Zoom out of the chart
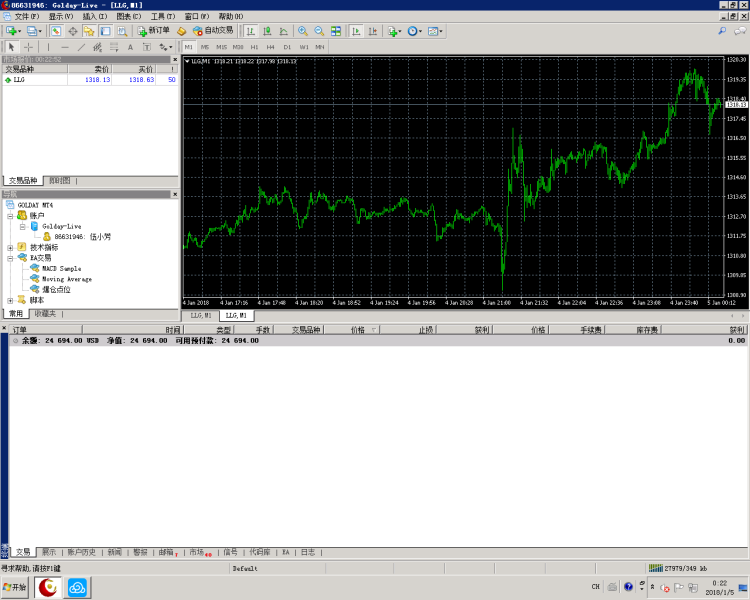The height and width of the screenshot is (600, 750). (x=319, y=31)
